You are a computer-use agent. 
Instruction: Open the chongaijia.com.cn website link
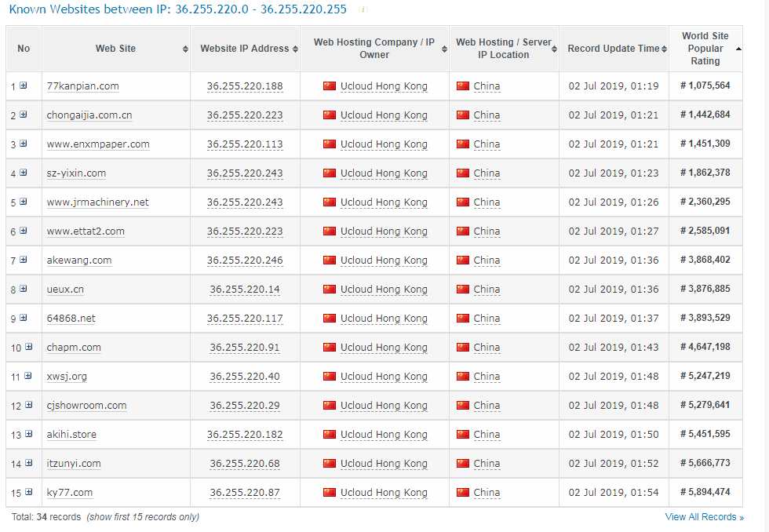click(89, 115)
